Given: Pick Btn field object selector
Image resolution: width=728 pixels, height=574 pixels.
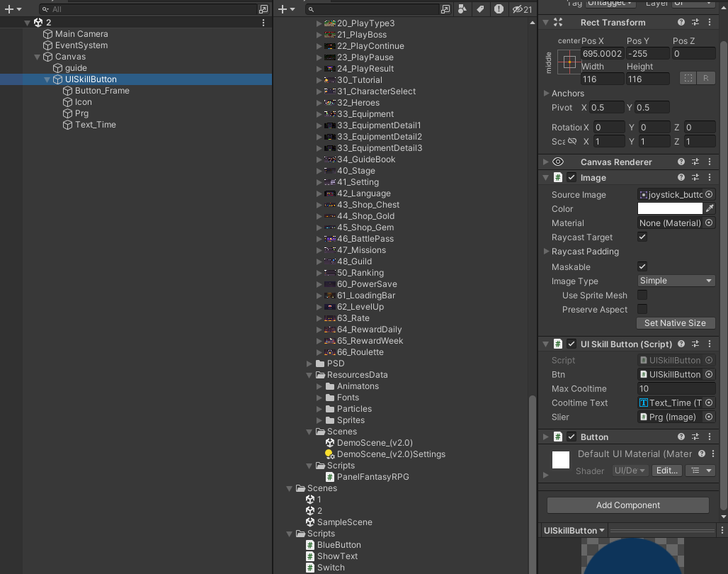Looking at the screenshot, I should tap(709, 374).
